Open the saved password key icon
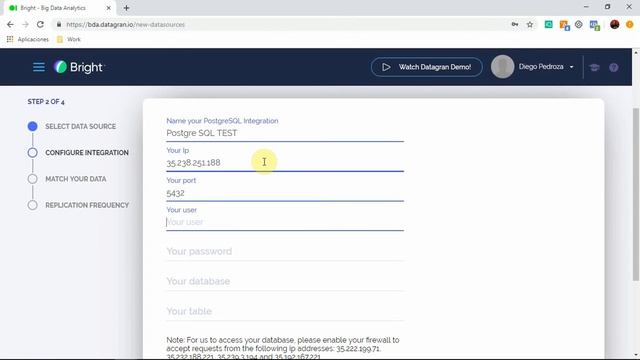Image resolution: width=640 pixels, height=360 pixels. pyautogui.click(x=515, y=24)
